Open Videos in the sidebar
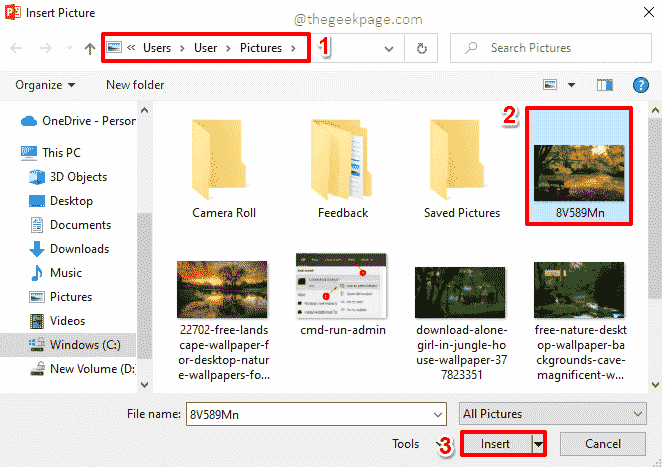Screen dimensions: 662x467 57,321
